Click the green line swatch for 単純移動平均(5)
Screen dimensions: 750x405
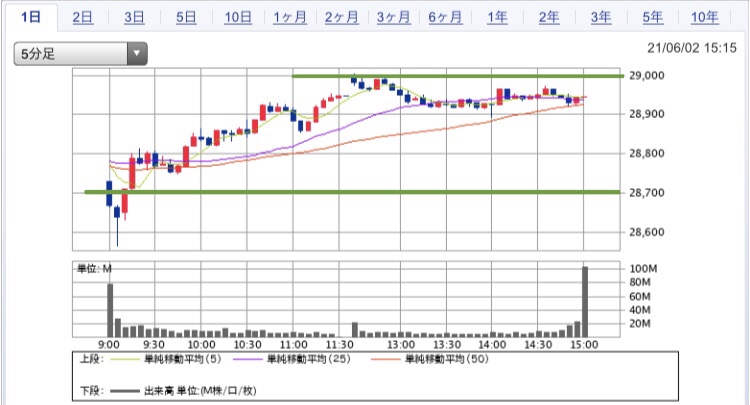point(125,360)
